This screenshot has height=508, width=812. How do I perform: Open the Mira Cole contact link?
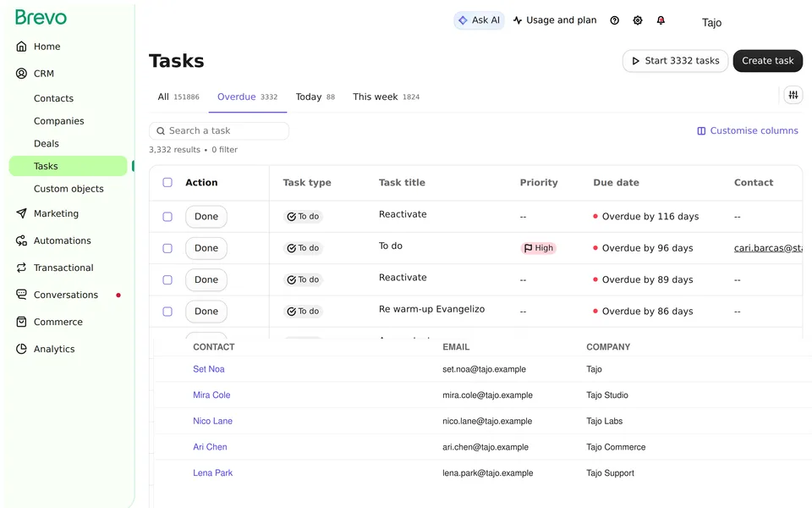click(x=211, y=395)
